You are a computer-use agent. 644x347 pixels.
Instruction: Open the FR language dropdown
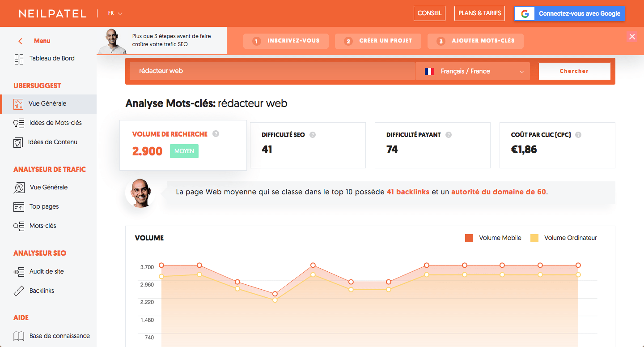point(115,13)
